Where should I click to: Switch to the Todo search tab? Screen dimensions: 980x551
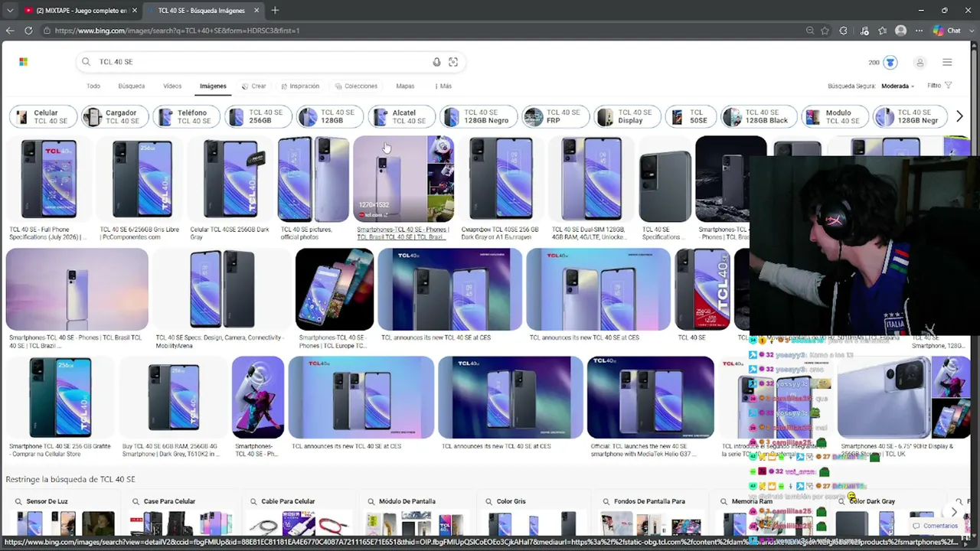pyautogui.click(x=93, y=86)
